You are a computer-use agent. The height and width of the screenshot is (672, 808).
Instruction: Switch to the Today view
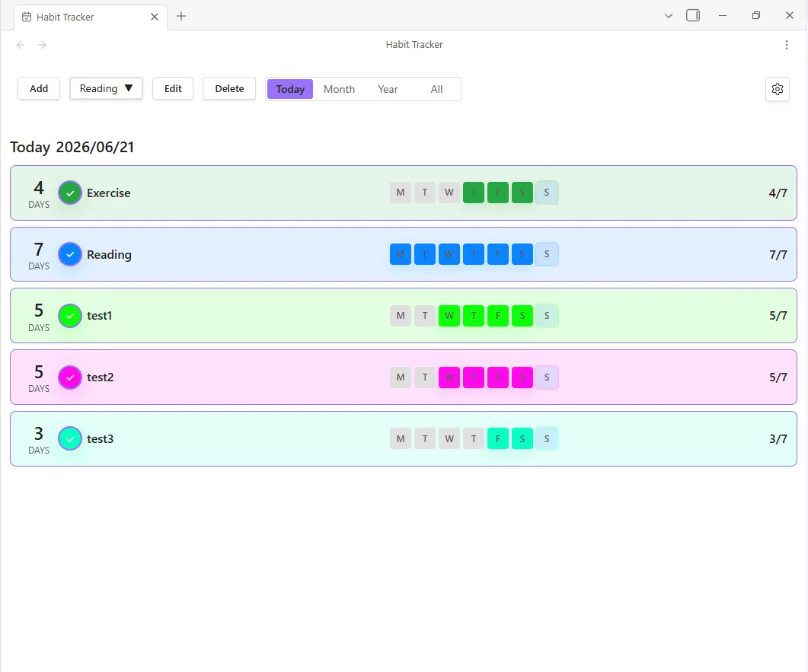pos(290,89)
